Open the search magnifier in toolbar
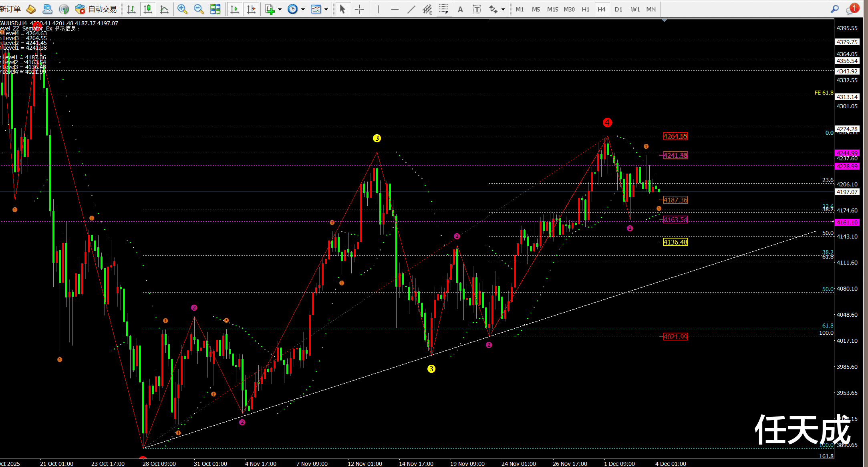Image resolution: width=868 pixels, height=467 pixels. coord(835,9)
